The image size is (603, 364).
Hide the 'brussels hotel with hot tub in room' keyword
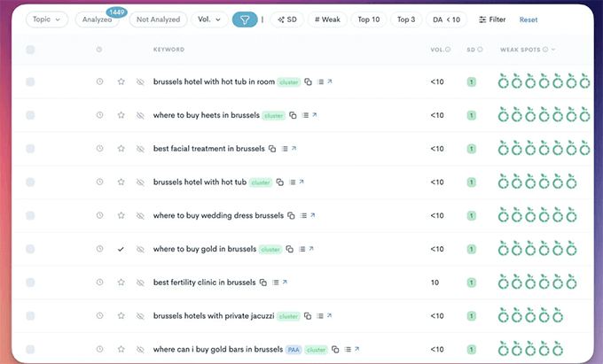click(x=140, y=81)
